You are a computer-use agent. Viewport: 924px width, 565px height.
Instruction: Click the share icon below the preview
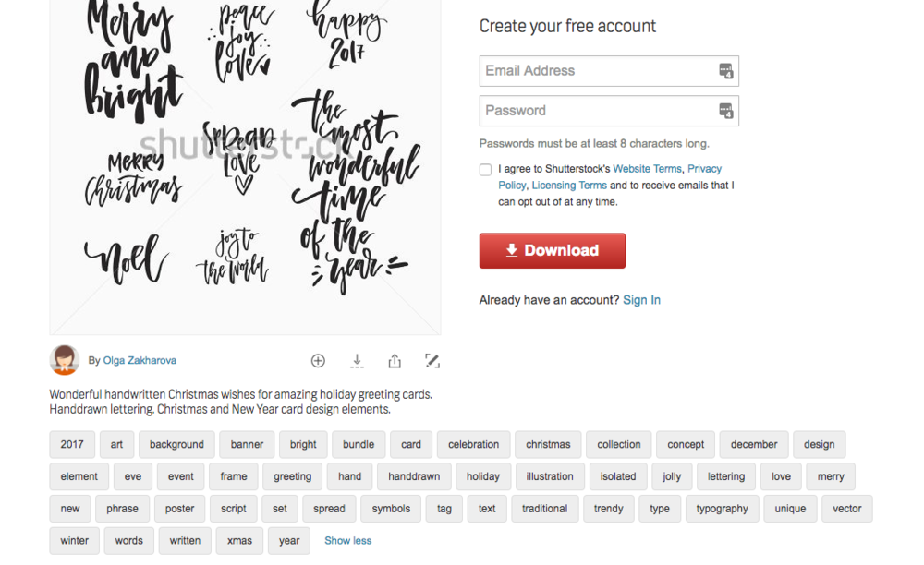[395, 361]
